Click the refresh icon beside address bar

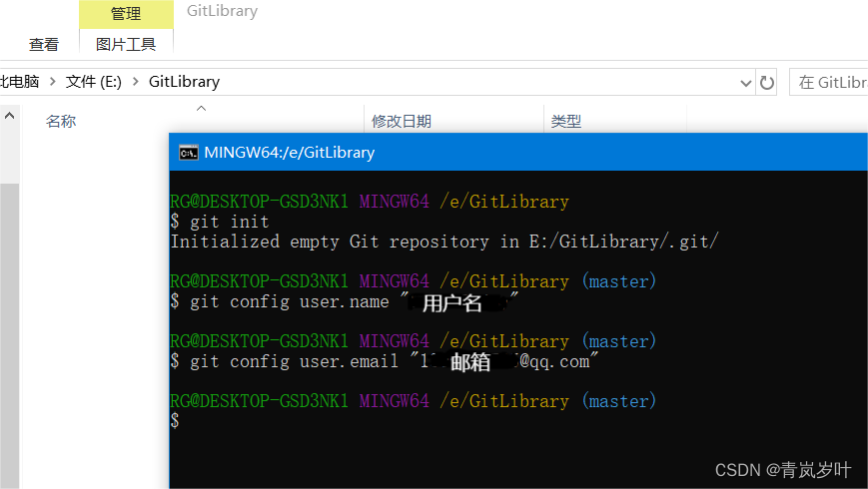tap(767, 83)
